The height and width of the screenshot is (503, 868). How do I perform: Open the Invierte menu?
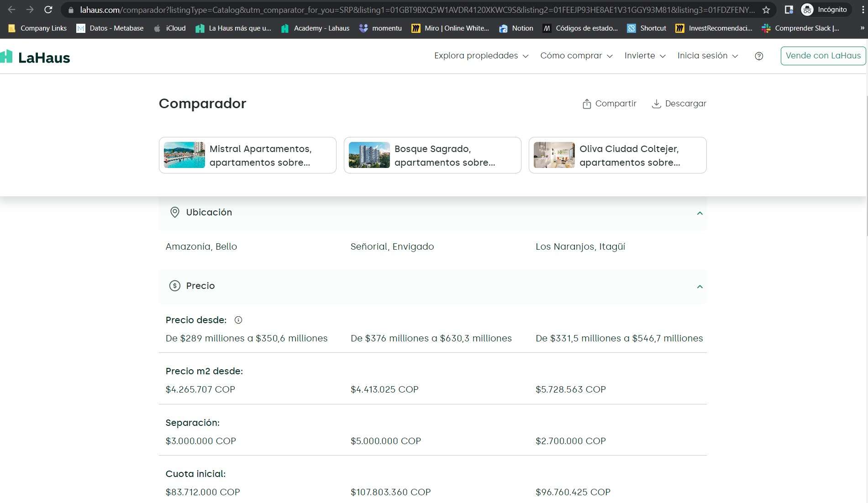(645, 56)
